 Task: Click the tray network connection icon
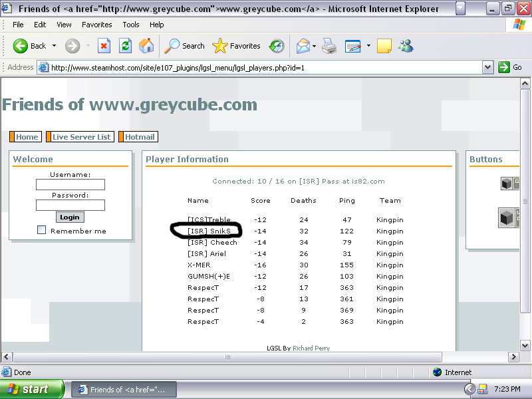pos(482,389)
